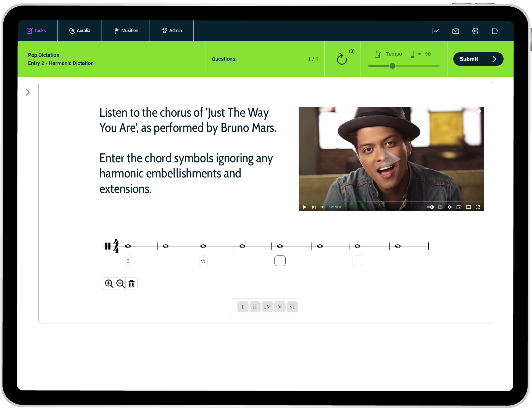Toggle the video autoplay switch

click(x=430, y=207)
